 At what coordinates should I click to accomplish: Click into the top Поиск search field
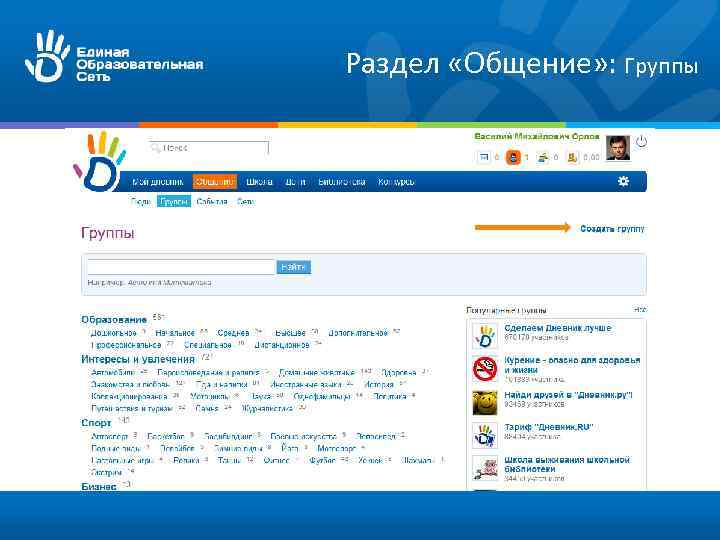pyautogui.click(x=208, y=148)
